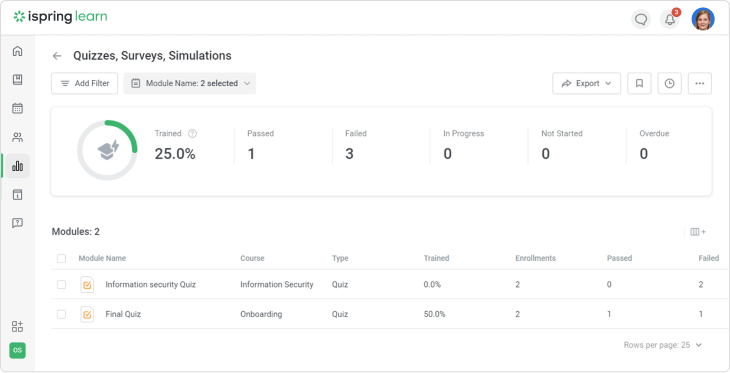This screenshot has height=373, width=730.
Task: Sort by Course column header
Action: point(252,258)
